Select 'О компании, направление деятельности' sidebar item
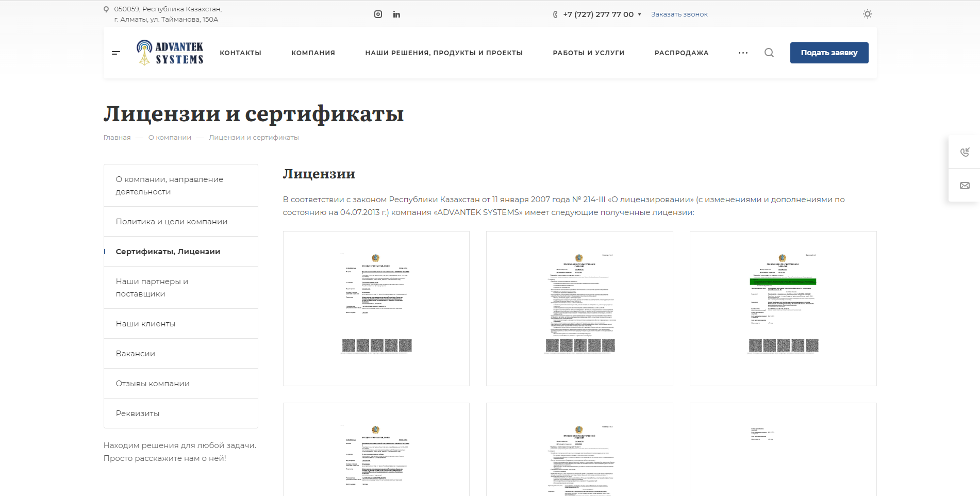The height and width of the screenshot is (496, 980). (181, 186)
